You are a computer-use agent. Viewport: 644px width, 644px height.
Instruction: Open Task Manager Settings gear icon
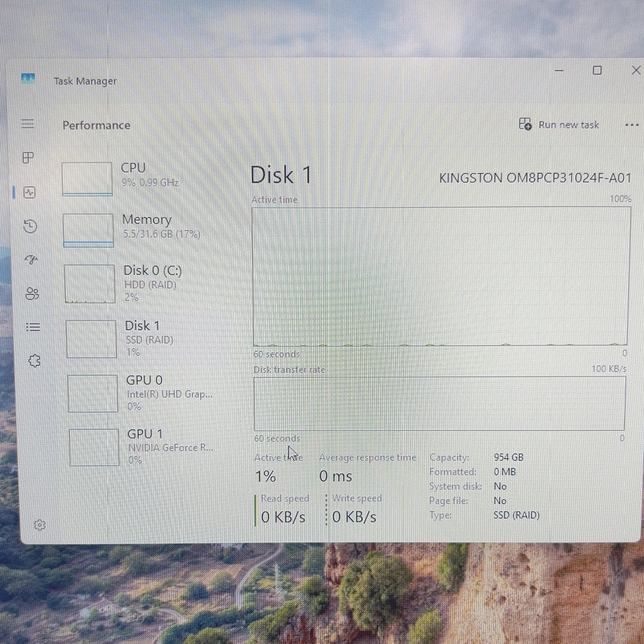[39, 525]
